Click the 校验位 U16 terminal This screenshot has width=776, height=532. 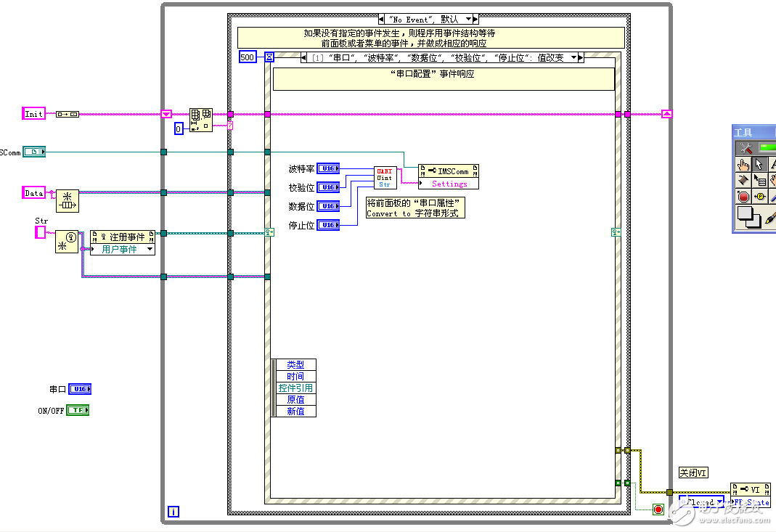[328, 187]
